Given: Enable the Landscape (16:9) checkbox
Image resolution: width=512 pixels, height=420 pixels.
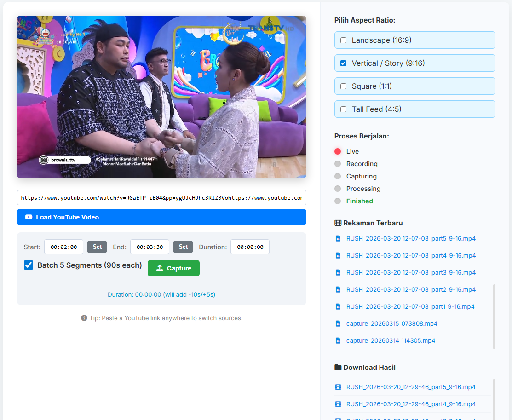Looking at the screenshot, I should click(x=343, y=40).
